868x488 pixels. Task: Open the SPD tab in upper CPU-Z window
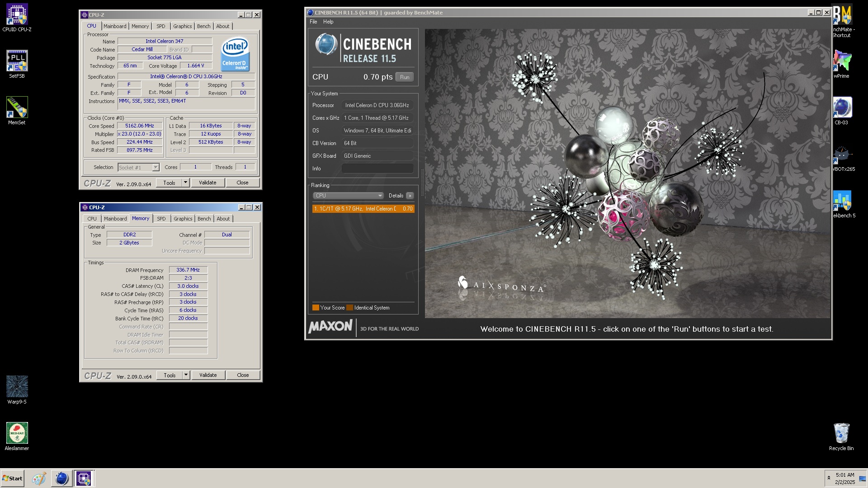click(161, 26)
